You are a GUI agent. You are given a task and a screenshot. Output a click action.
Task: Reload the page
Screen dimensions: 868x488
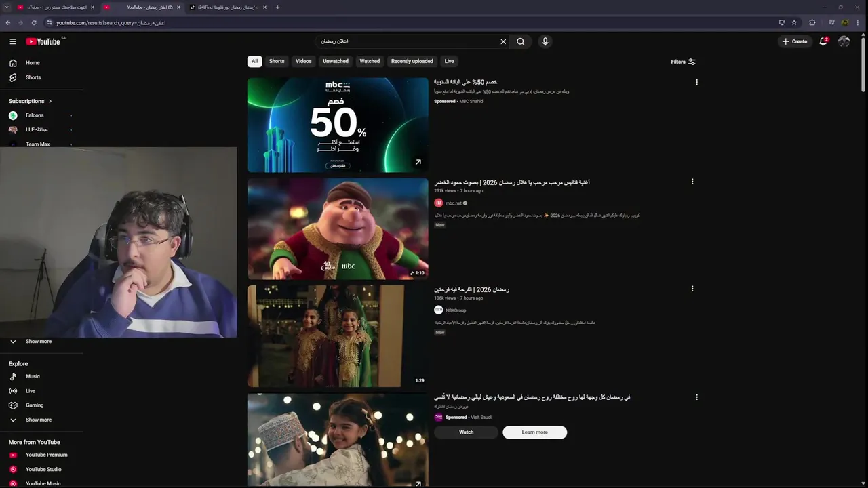pos(34,22)
